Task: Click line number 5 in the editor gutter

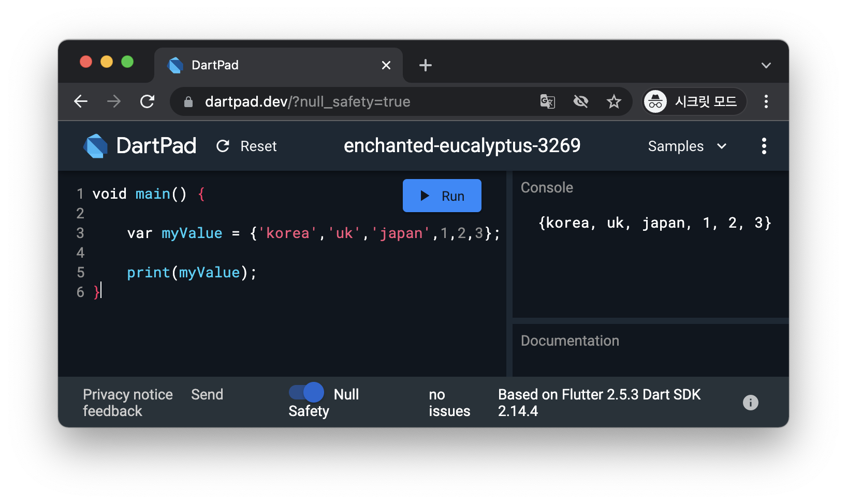Action: coord(80,273)
